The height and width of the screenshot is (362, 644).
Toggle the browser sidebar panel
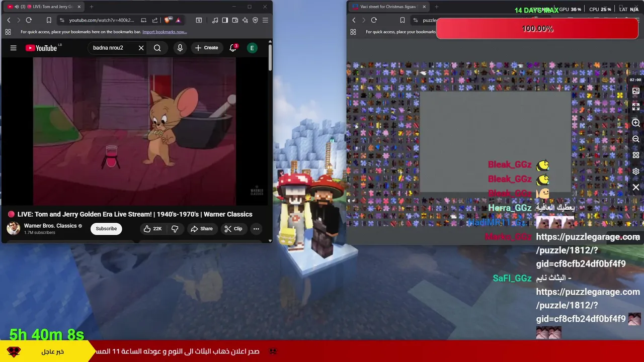(x=225, y=20)
